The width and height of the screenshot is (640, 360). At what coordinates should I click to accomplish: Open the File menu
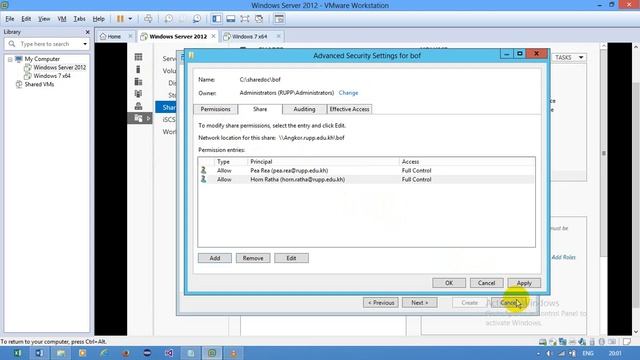[10, 19]
